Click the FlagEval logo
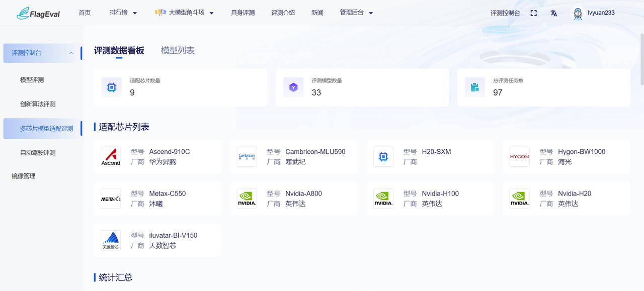644x291 pixels. pyautogui.click(x=38, y=13)
